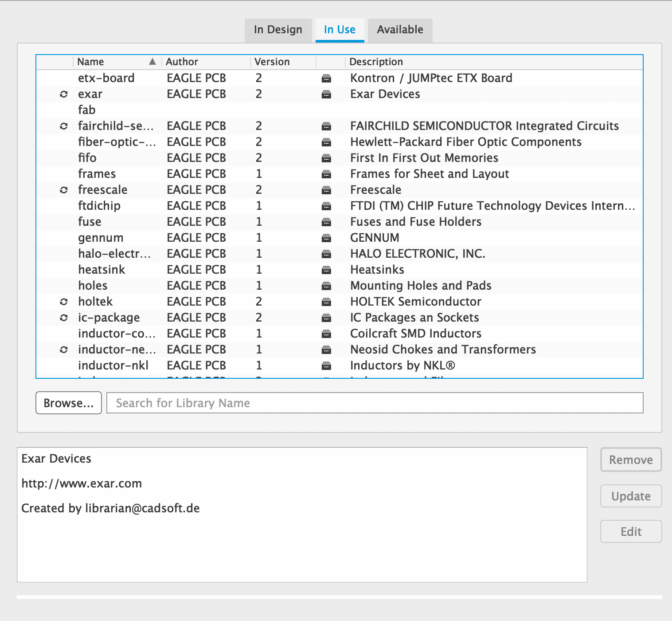The height and width of the screenshot is (621, 672).
Task: Select the holtek library name
Action: 95,302
